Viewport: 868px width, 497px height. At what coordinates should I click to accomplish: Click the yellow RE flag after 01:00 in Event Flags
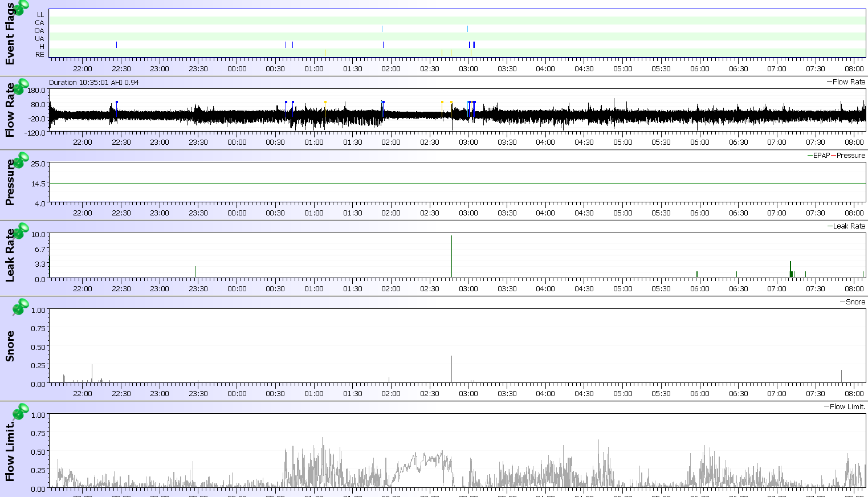point(325,52)
